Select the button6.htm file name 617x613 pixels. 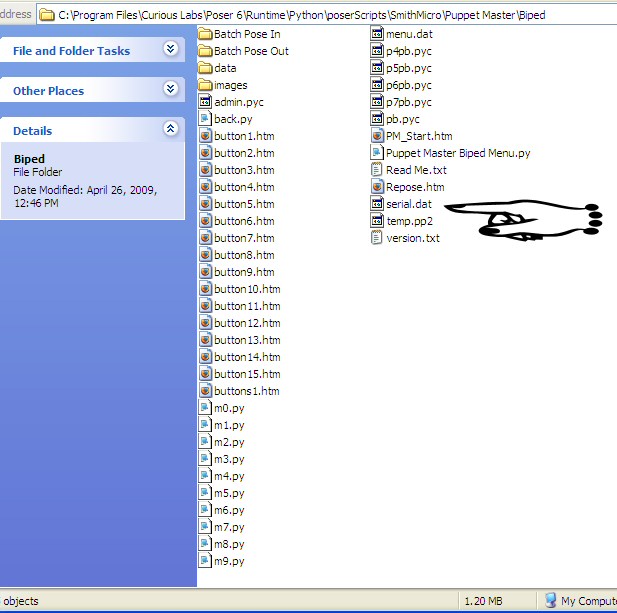tap(244, 221)
